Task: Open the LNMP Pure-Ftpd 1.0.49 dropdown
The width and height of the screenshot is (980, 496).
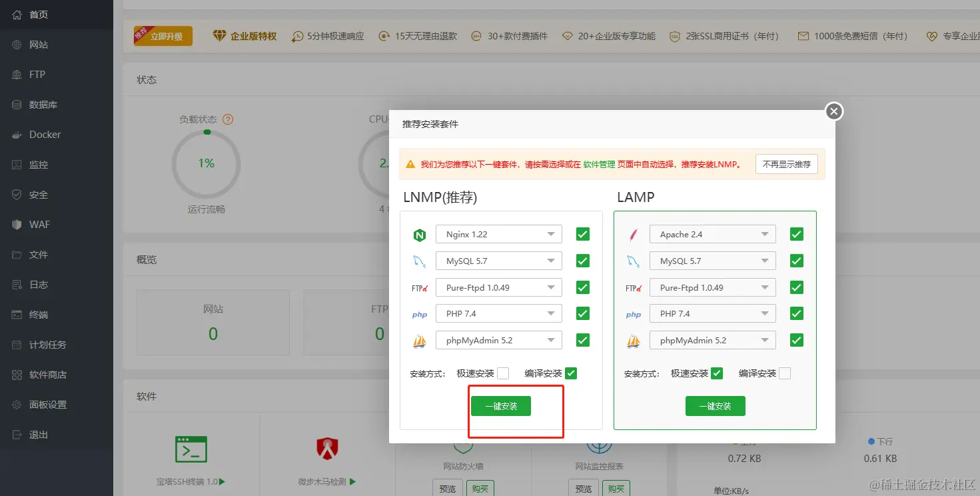Action: [x=499, y=287]
